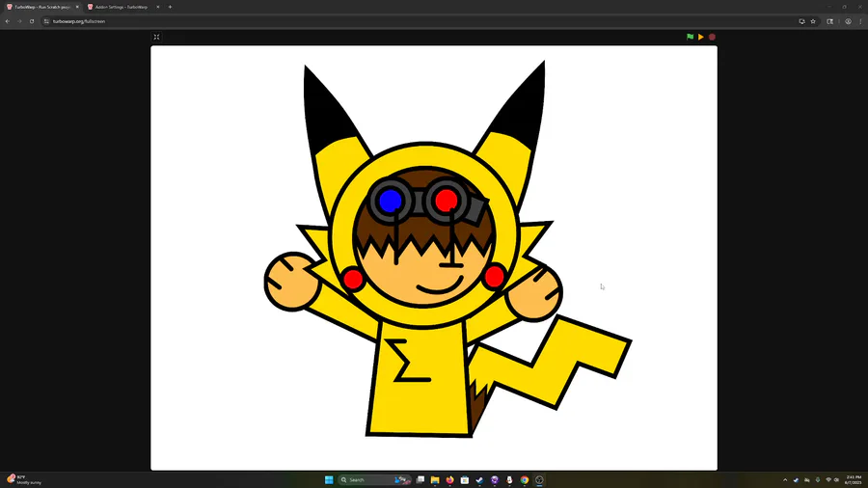Click the red stop sign button

tap(712, 37)
